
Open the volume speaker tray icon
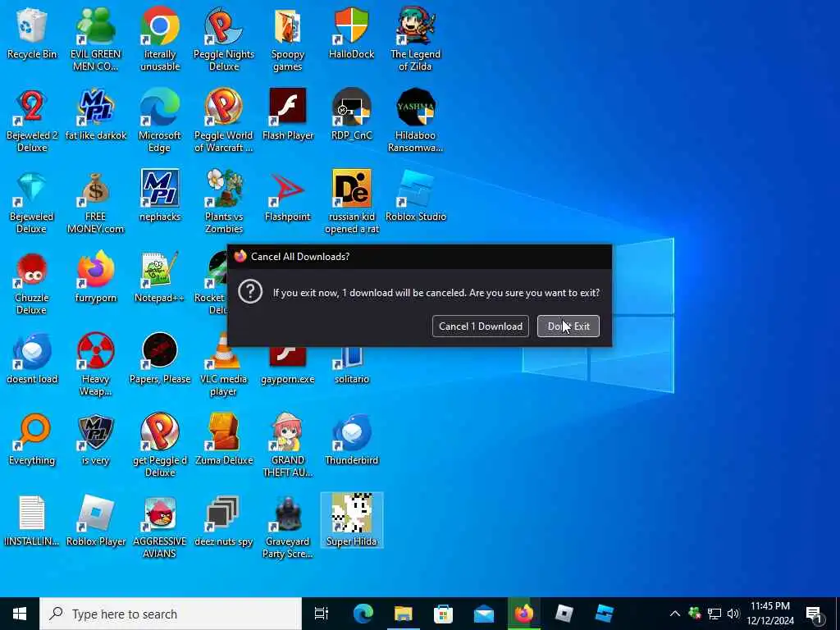pyautogui.click(x=733, y=614)
